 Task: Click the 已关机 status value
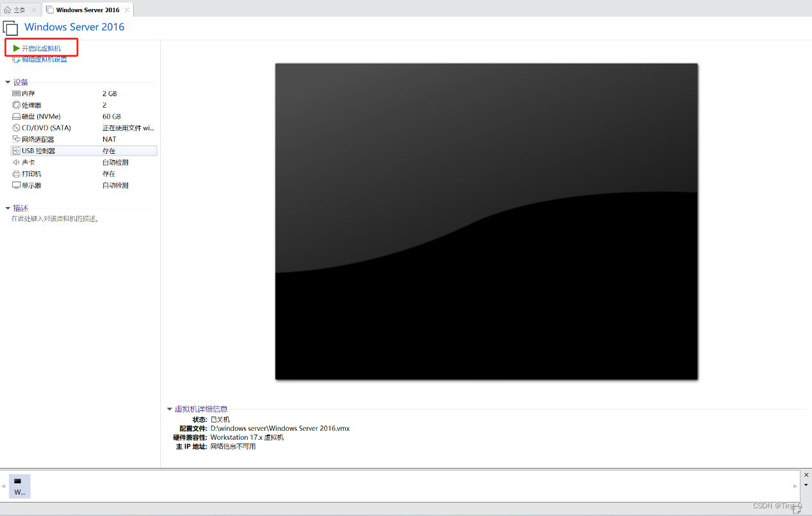pos(220,419)
